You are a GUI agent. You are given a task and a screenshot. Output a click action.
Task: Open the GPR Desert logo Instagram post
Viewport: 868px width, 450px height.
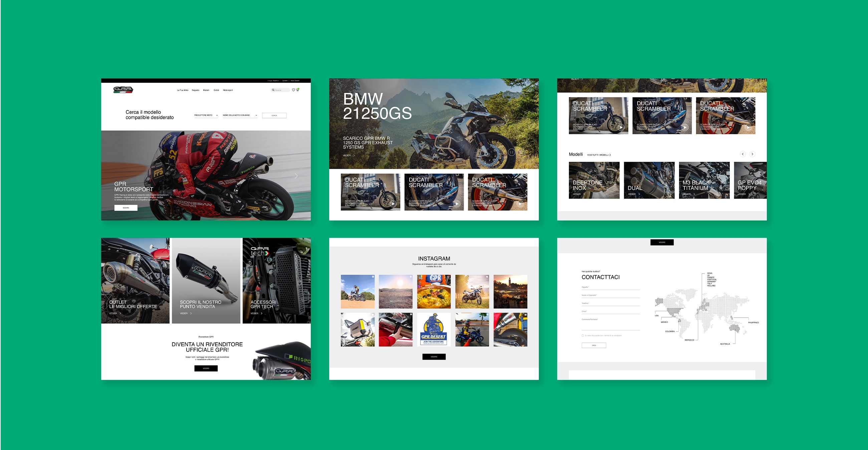click(434, 330)
